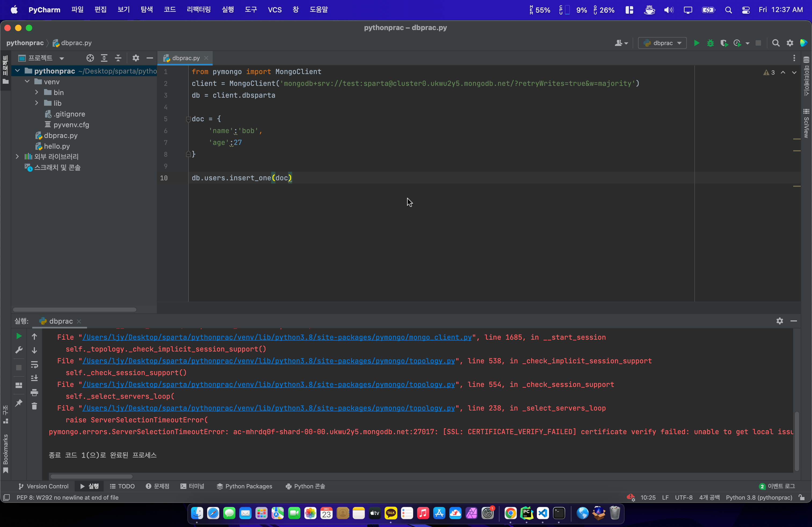Open mongo_client.py link in traceback

[x=277, y=337]
